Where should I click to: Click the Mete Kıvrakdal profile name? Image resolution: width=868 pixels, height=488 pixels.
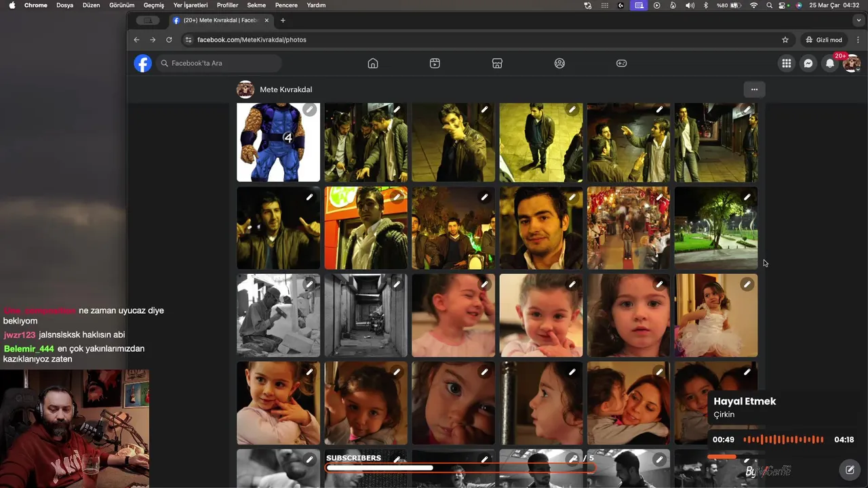(285, 89)
